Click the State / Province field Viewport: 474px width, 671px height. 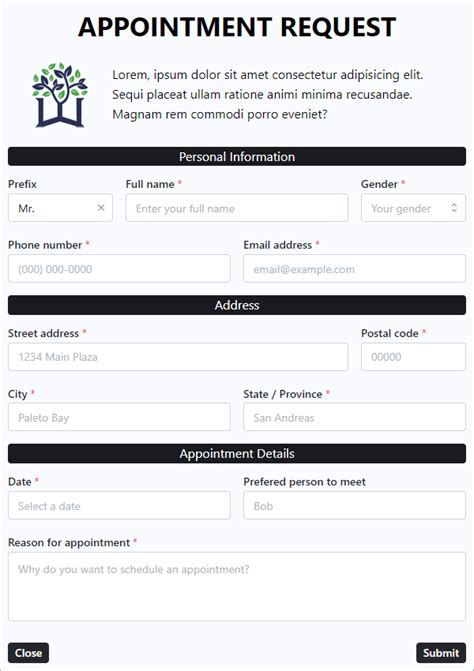355,417
